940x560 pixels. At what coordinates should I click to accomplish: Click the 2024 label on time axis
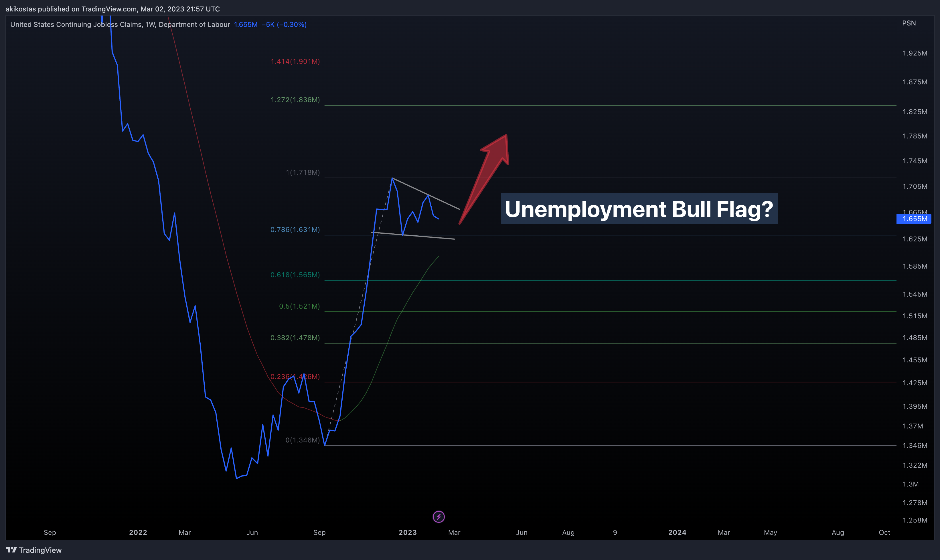coord(677,533)
